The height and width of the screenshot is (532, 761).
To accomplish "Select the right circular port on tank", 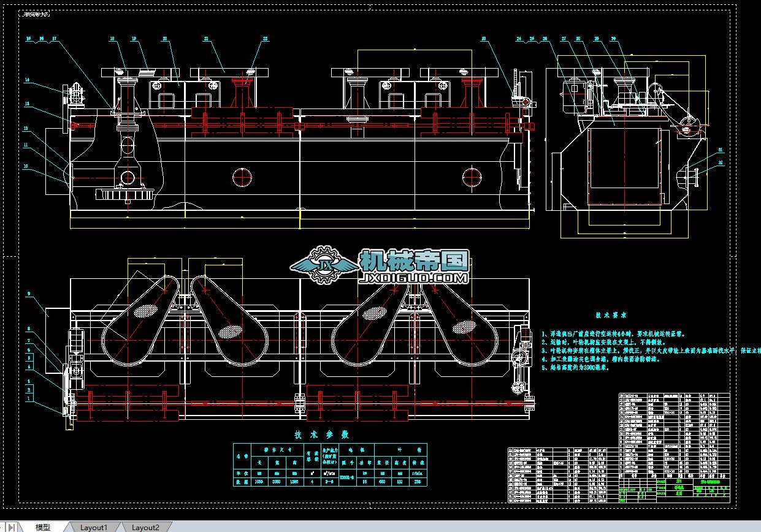I will tap(472, 177).
